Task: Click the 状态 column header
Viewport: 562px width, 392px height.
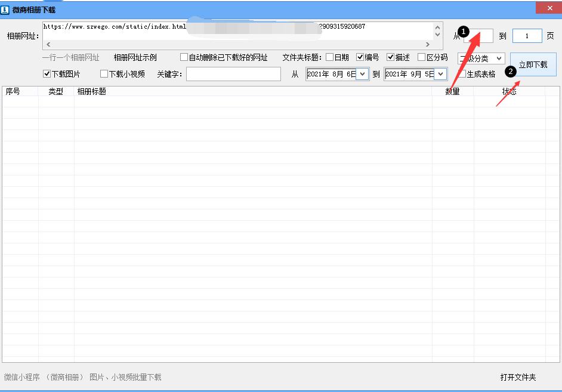Action: [x=509, y=91]
